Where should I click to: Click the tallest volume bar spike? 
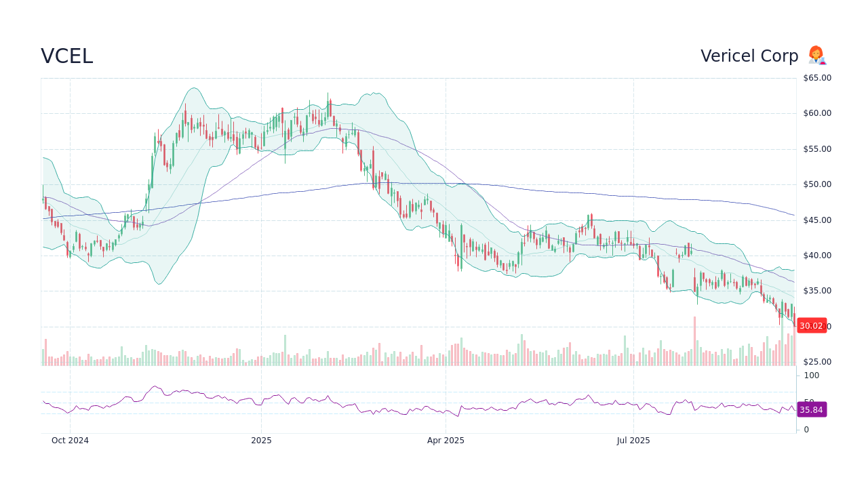(695, 342)
